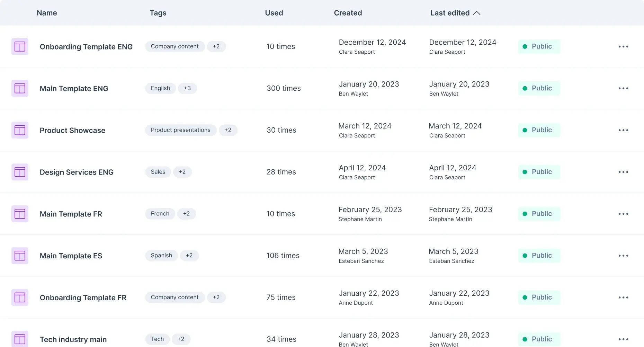Image resolution: width=644 pixels, height=347 pixels.
Task: Open the three-dot menu for Main Template ENG
Action: click(x=623, y=88)
